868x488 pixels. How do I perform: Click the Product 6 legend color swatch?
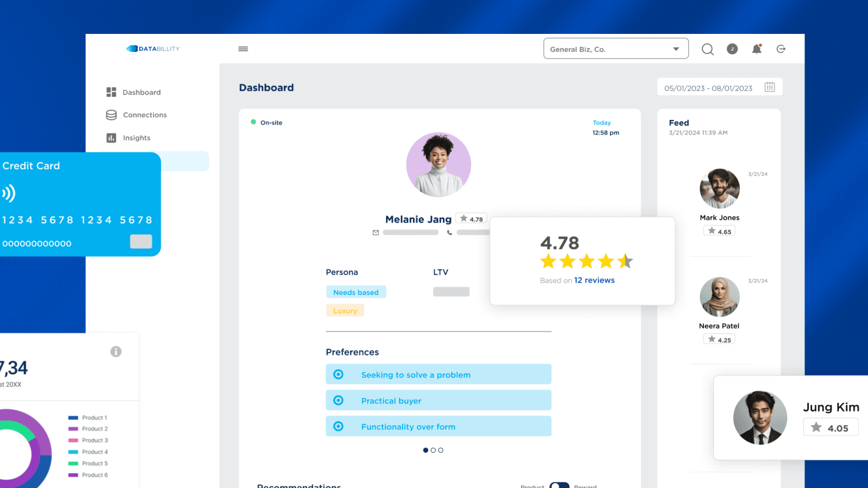click(73, 475)
